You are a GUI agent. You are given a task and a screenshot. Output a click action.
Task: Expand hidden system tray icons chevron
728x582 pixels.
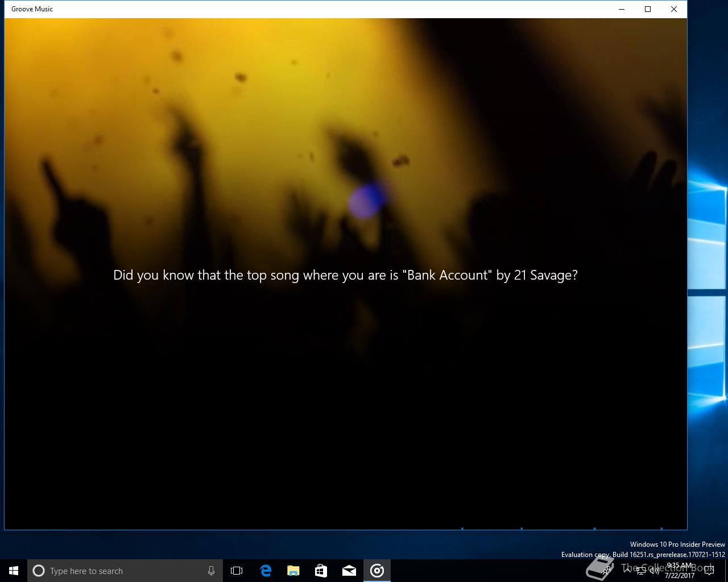(x=627, y=570)
